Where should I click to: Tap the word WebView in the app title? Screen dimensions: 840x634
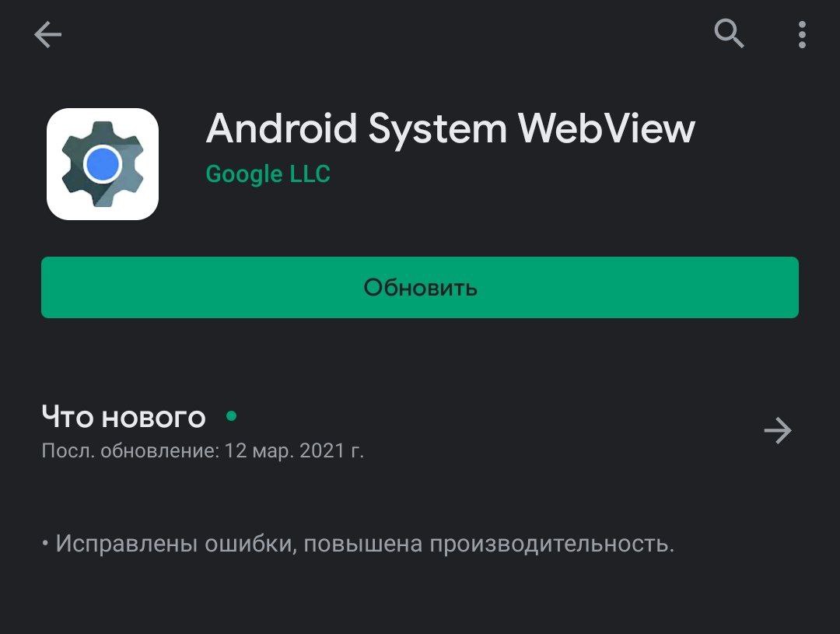607,128
